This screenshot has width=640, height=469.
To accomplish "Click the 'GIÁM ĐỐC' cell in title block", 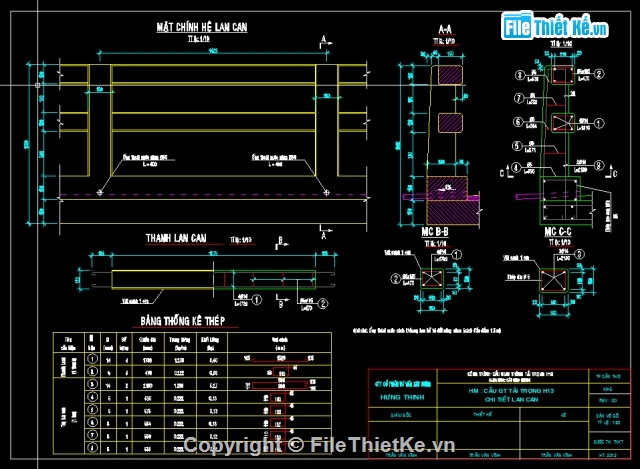I will pos(402,415).
